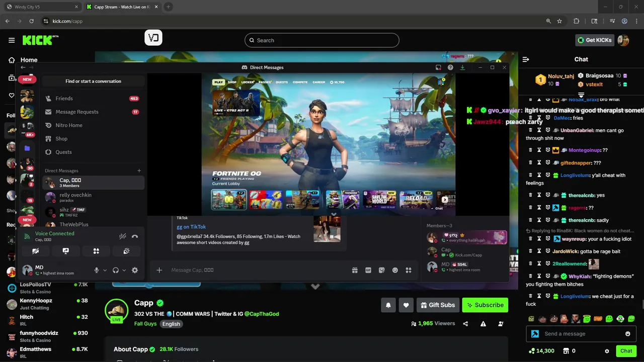Click green Chat send button

[x=626, y=351]
